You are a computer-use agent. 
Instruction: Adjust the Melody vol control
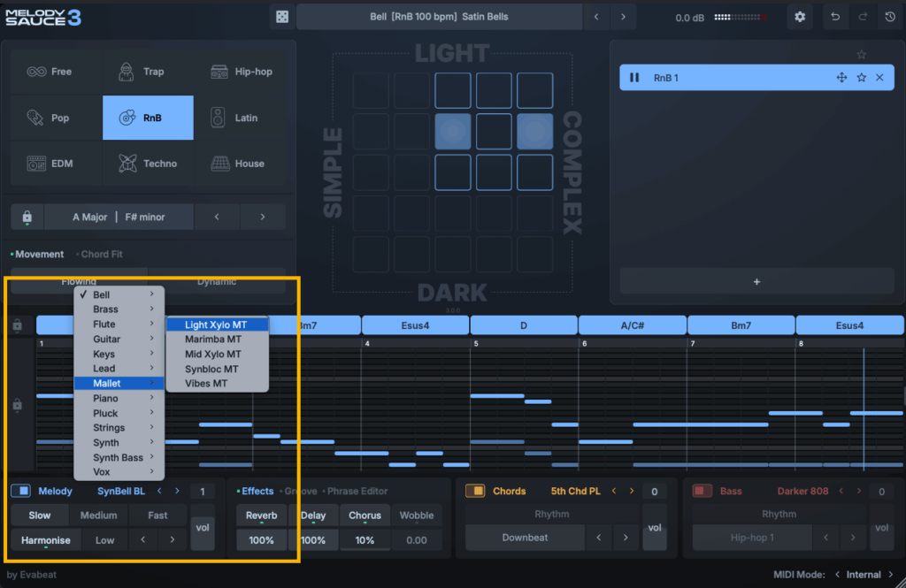click(203, 527)
